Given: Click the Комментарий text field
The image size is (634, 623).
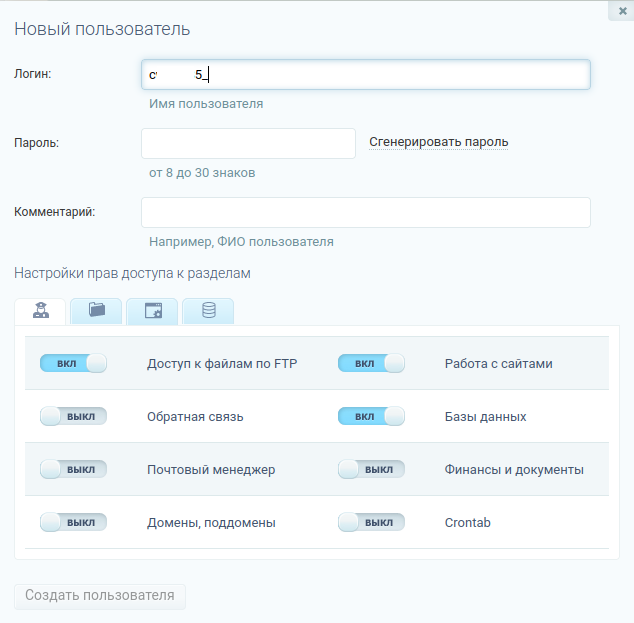Looking at the screenshot, I should pos(366,212).
